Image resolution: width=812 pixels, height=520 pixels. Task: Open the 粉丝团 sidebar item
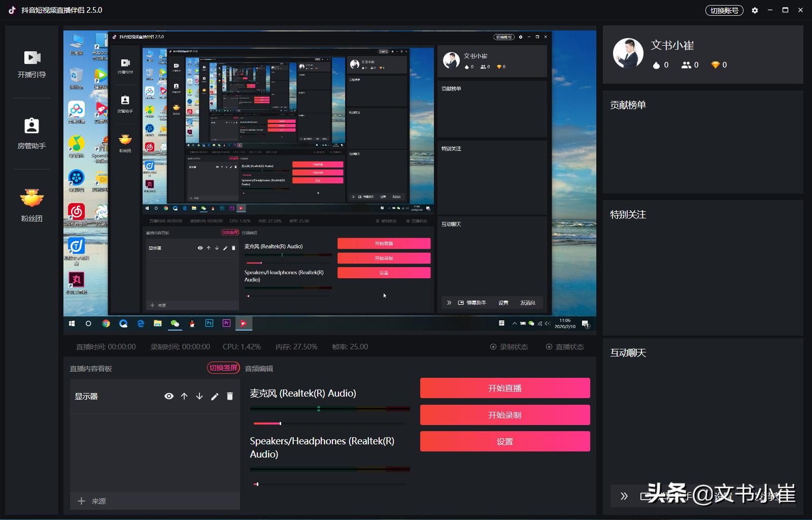pos(31,205)
